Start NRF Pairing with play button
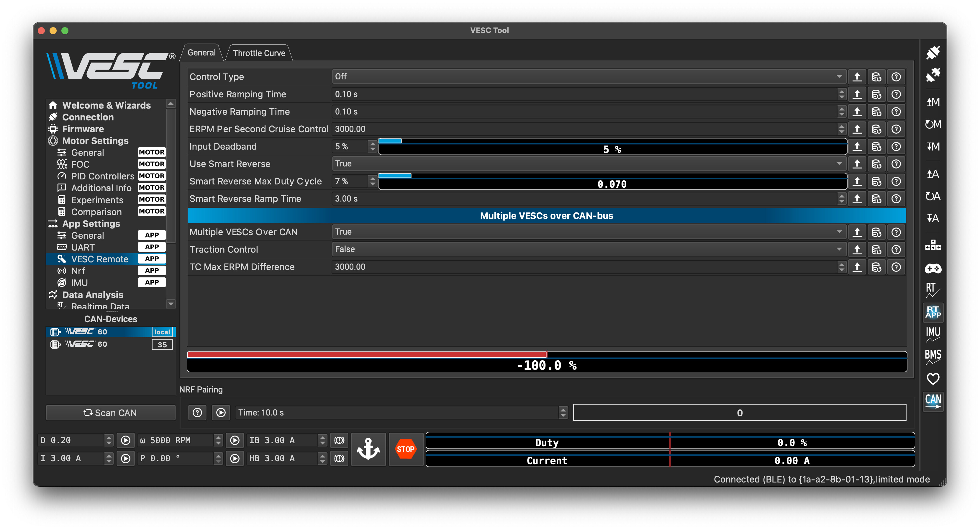 click(221, 413)
